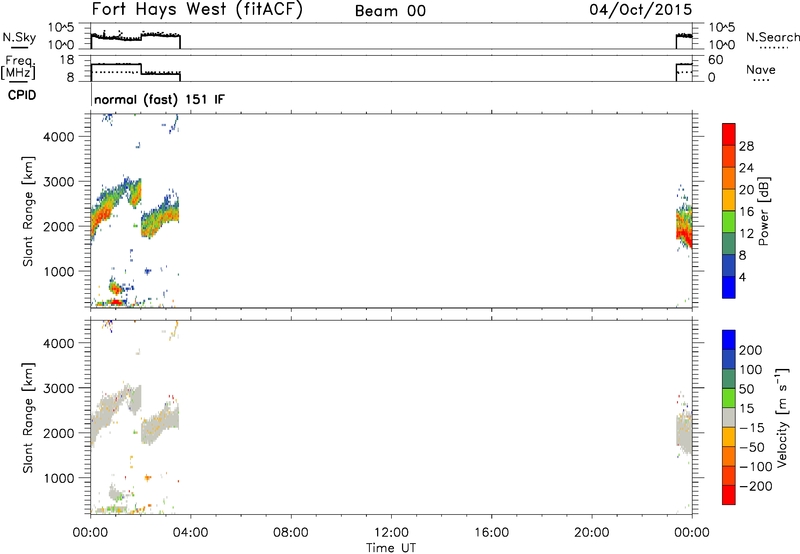The height and width of the screenshot is (554, 800).
Task: Click the velocity color bar unit title
Action: pyautogui.click(x=782, y=417)
